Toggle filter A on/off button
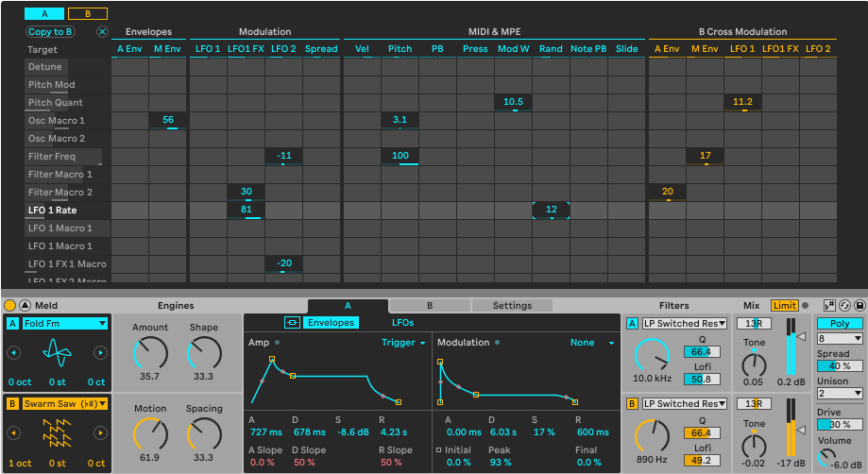Image resolution: width=868 pixels, height=474 pixels. click(x=632, y=324)
